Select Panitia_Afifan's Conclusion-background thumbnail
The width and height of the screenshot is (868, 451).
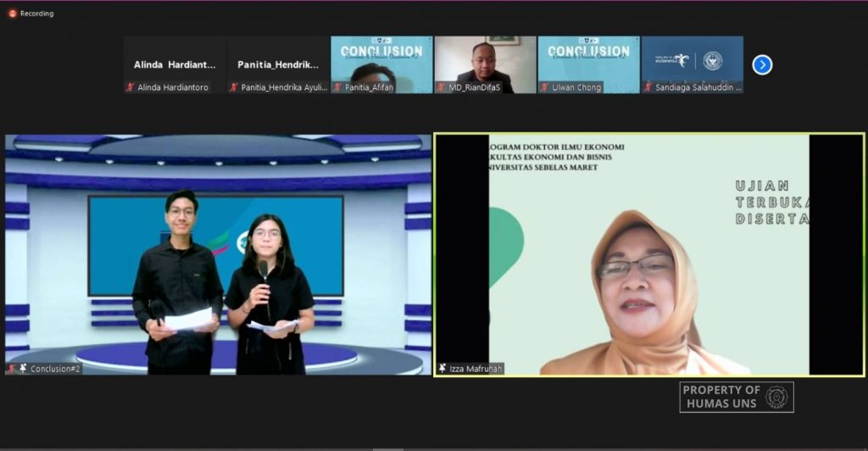click(x=382, y=64)
